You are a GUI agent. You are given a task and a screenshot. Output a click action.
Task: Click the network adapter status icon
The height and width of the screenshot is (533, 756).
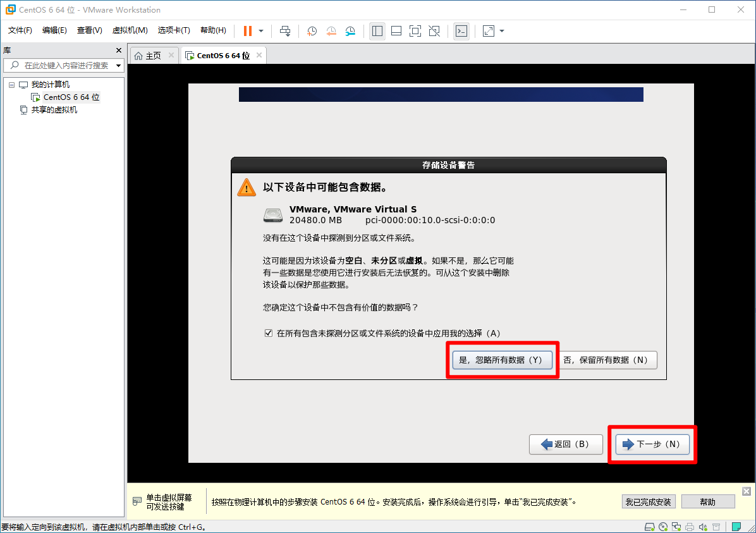676,527
